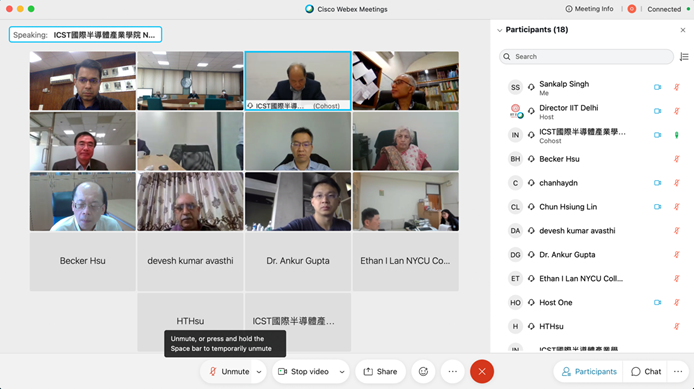Screen dimensions: 694x389
Task: Click Host One's muted microphone icon
Action: [676, 302]
